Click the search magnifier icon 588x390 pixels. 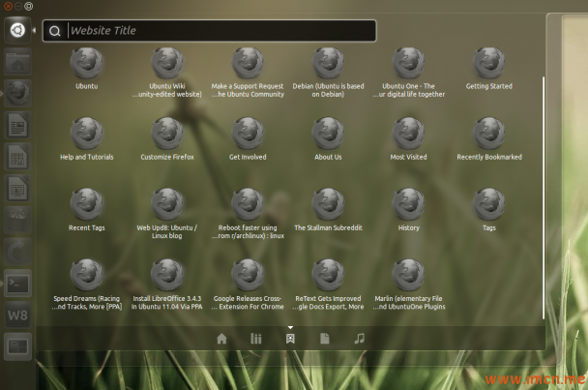click(55, 31)
